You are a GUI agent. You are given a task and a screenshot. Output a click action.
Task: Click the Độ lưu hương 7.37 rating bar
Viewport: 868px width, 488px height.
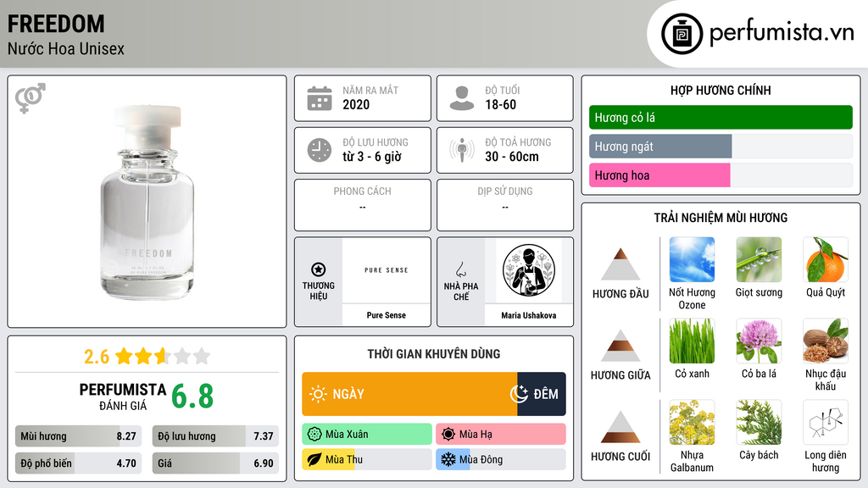(x=215, y=436)
